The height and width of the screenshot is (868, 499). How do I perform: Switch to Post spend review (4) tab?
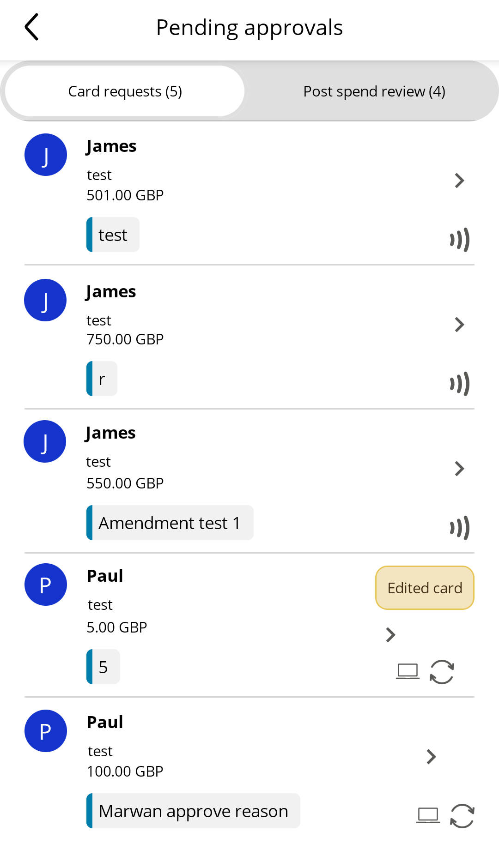coord(374,91)
